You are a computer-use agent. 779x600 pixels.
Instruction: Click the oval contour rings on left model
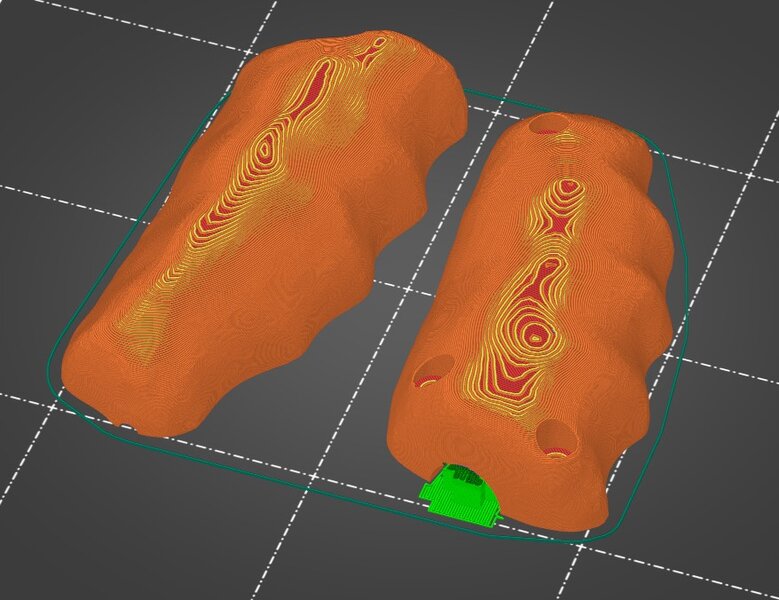coord(265,150)
